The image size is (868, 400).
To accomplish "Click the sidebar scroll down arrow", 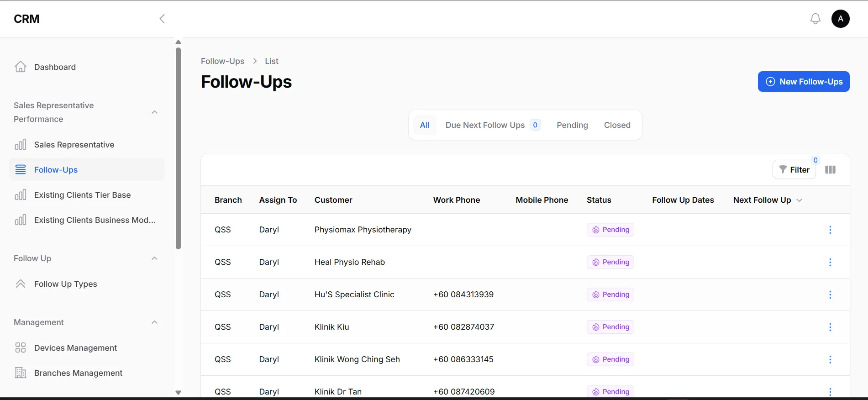I will click(x=178, y=392).
